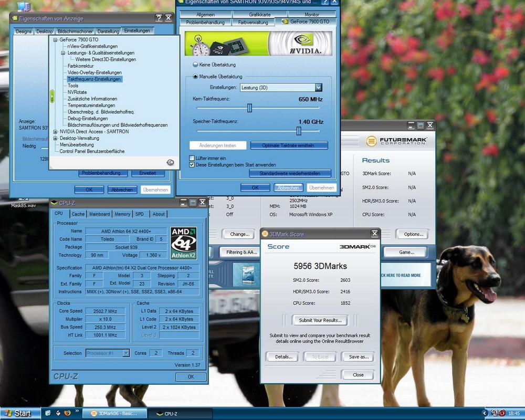Image resolution: width=525 pixels, height=420 pixels.
Task: Click Save as... in the 3DMark Score window
Action: pyautogui.click(x=359, y=356)
